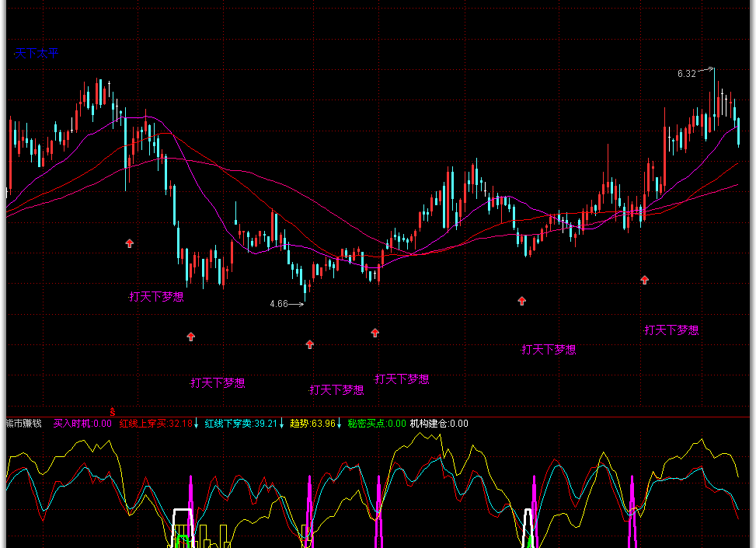
Task: Click the blue 天下太平 indicator title
Action: pos(37,53)
